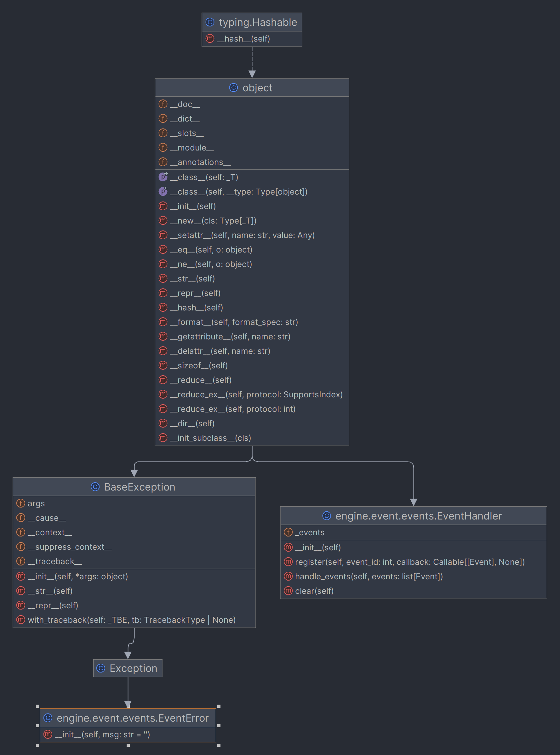Click the top-right selection handle of EventError
Image resolution: width=560 pixels, height=755 pixels.
click(219, 706)
